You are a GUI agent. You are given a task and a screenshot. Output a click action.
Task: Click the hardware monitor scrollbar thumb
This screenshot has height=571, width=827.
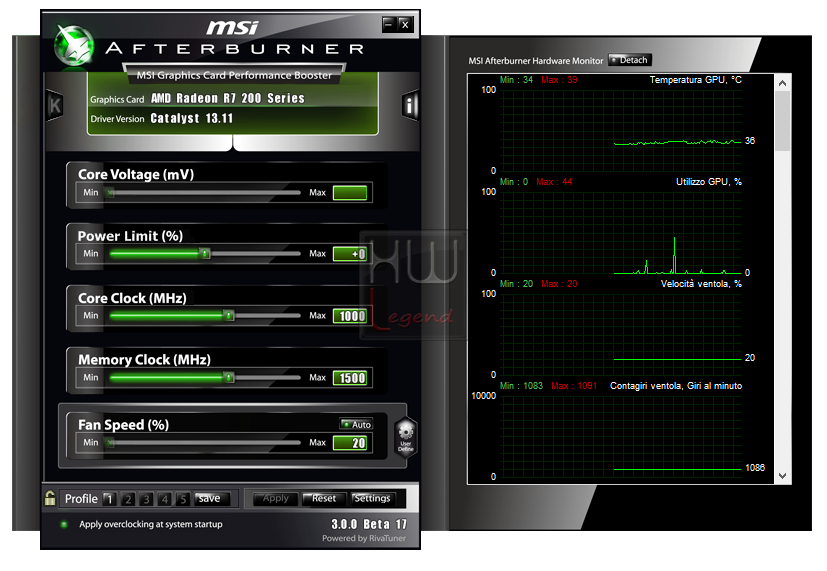783,121
